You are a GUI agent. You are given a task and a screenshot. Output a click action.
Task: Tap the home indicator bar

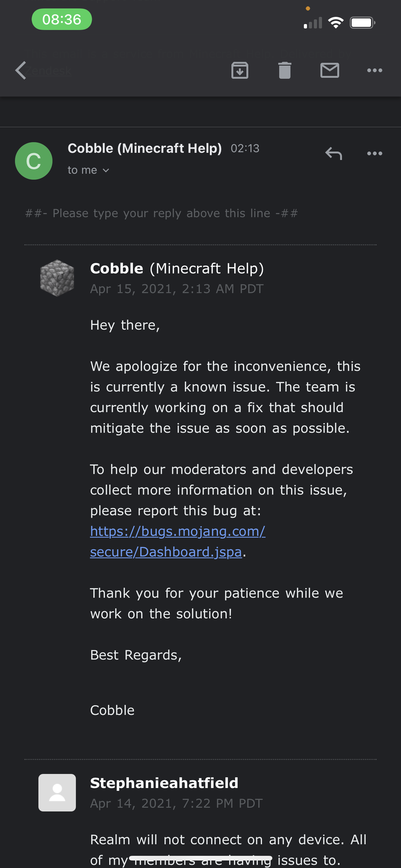pos(200,858)
